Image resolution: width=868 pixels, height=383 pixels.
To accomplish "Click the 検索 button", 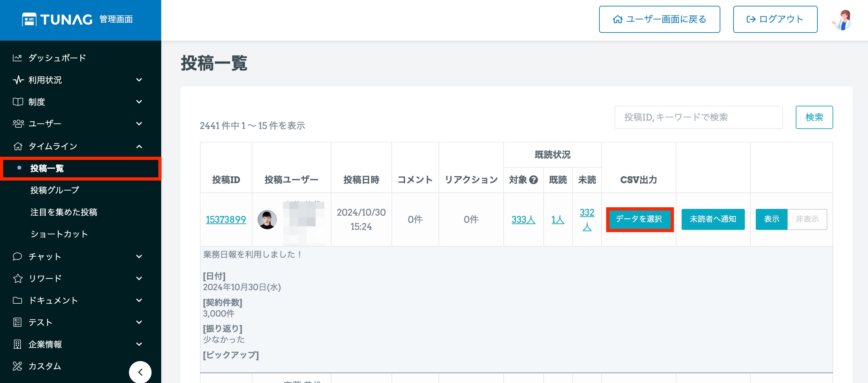I will click(814, 117).
